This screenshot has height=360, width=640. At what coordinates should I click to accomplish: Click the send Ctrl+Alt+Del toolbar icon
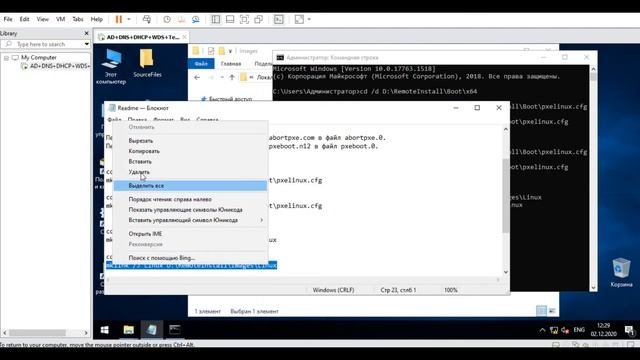coord(147,19)
